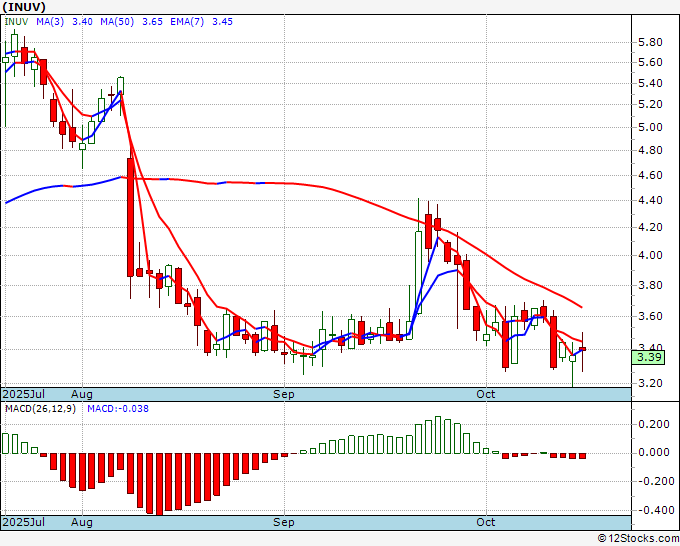Click the current price tag 3.39
The width and height of the screenshot is (680, 546).
648,357
